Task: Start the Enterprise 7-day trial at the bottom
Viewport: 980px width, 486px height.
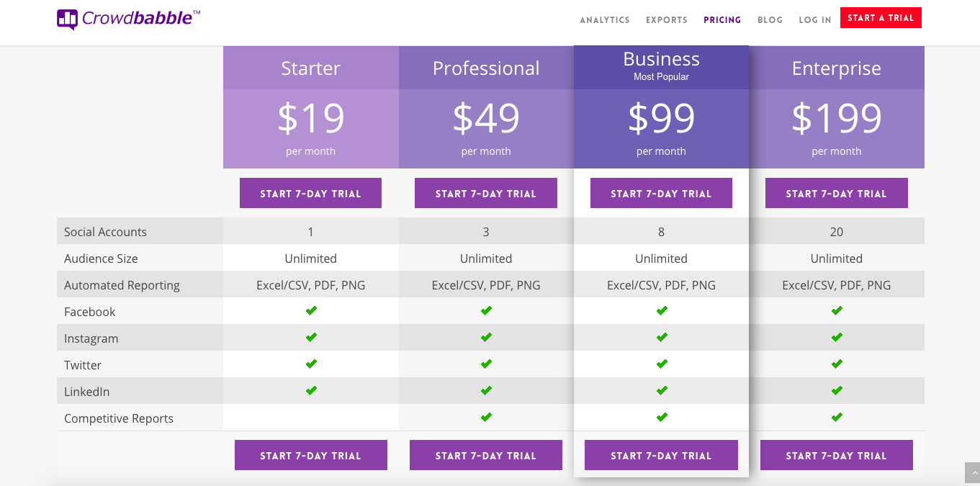Action: tap(837, 456)
